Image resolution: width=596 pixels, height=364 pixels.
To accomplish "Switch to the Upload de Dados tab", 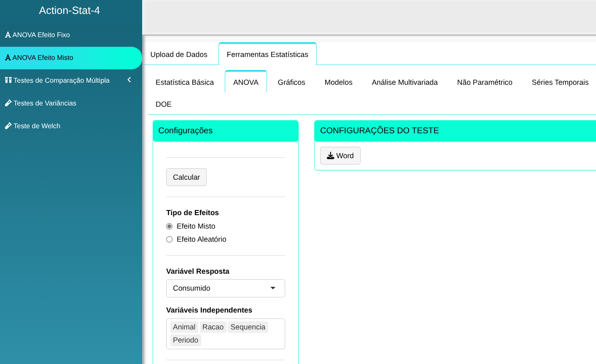I will pos(179,54).
